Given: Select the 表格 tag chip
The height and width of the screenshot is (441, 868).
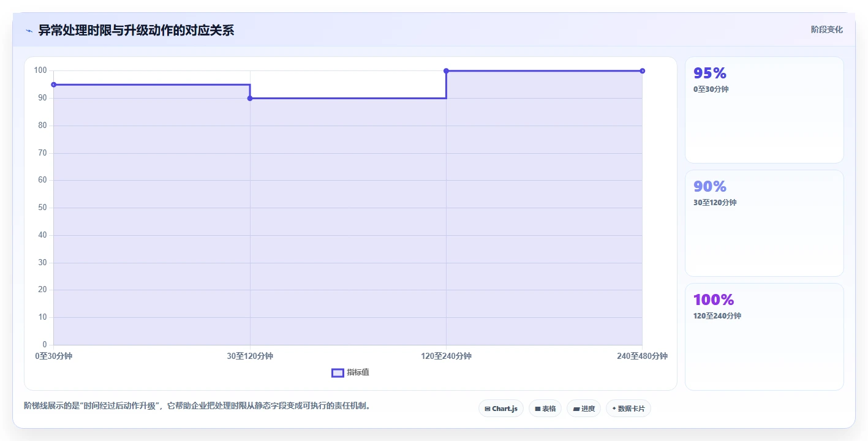Looking at the screenshot, I should (545, 409).
